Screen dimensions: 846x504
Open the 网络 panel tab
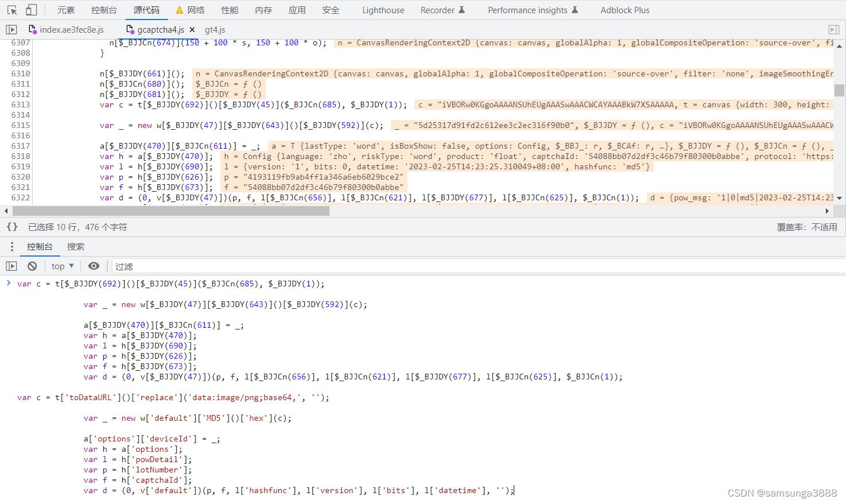point(196,10)
